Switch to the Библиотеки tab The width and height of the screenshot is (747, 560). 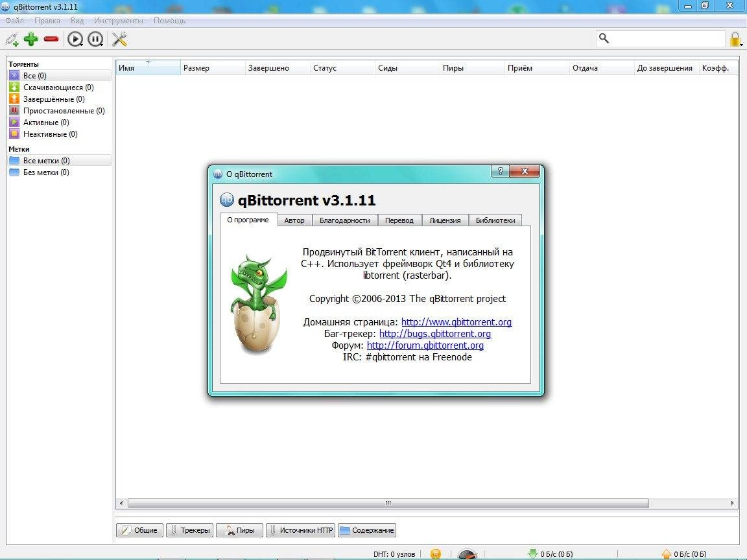click(495, 220)
